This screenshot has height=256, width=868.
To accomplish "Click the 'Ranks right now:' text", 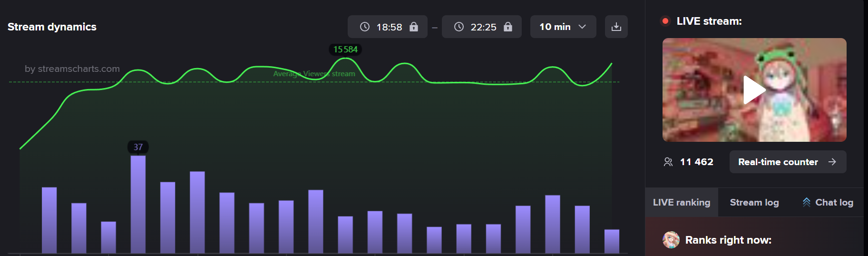I will pyautogui.click(x=728, y=240).
